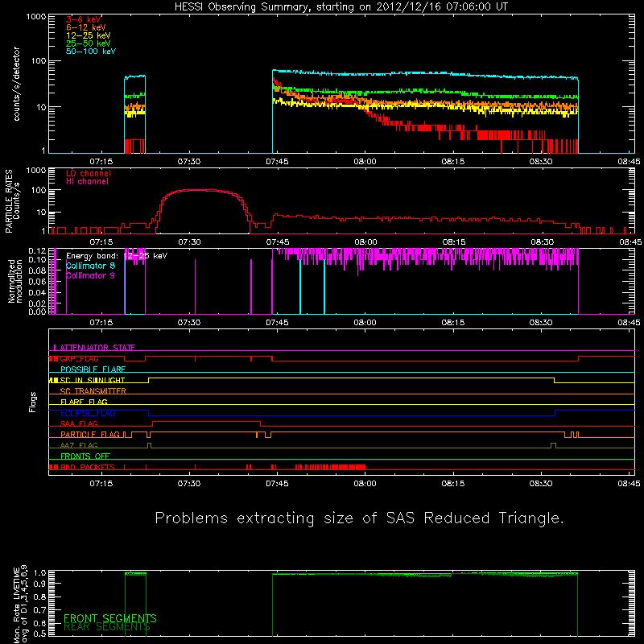Click the 'Energy band: 12-25 keV' label
Viewport: 644px width, 644px height.
[117, 256]
